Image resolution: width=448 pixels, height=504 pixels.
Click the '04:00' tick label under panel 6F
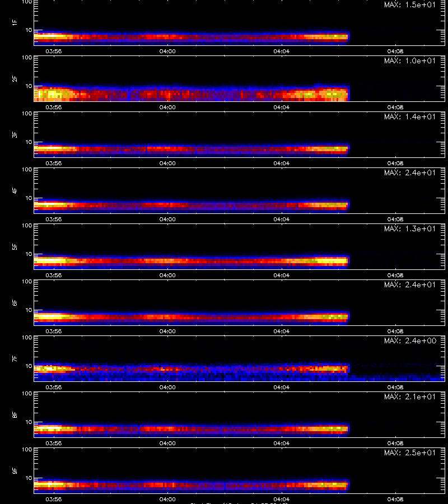(x=167, y=332)
